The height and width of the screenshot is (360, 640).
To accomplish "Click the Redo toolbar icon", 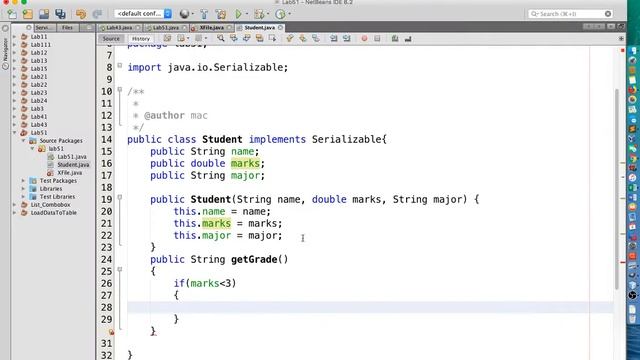I will click(97, 14).
